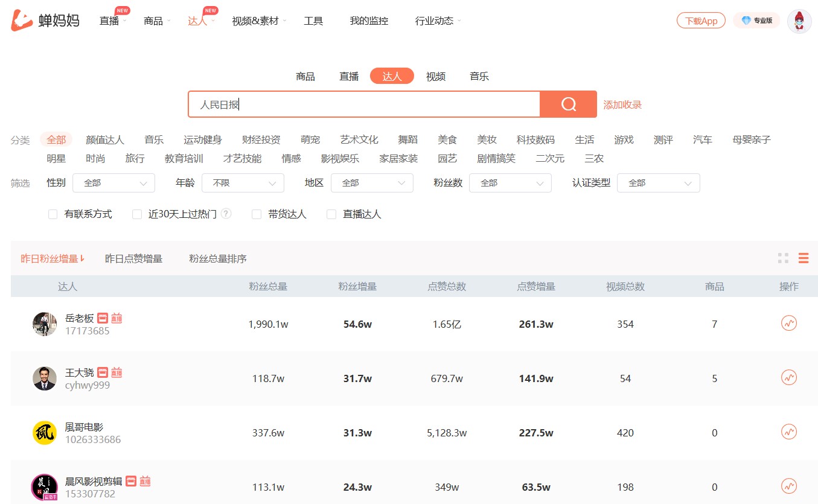This screenshot has height=504, width=818.
Task: Click 晨风影视剪辑's live badge icon
Action: click(x=145, y=481)
